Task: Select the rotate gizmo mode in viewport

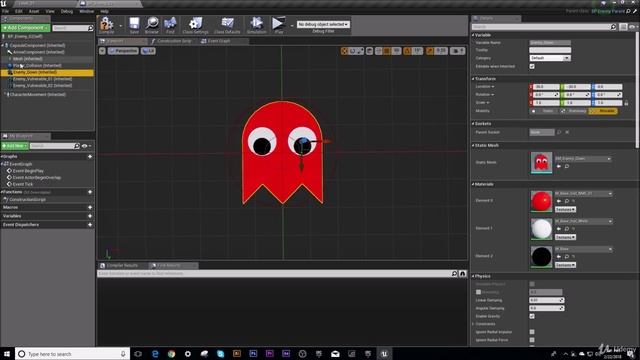Action: coord(353,51)
